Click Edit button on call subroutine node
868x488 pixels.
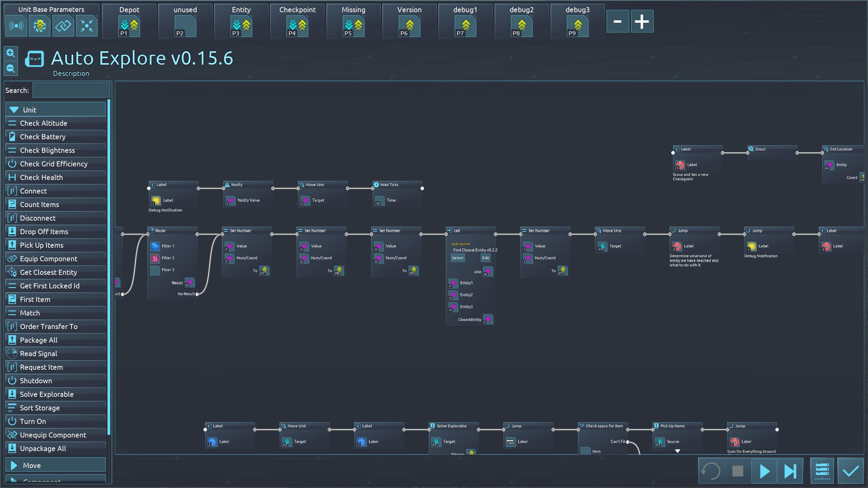(x=486, y=258)
